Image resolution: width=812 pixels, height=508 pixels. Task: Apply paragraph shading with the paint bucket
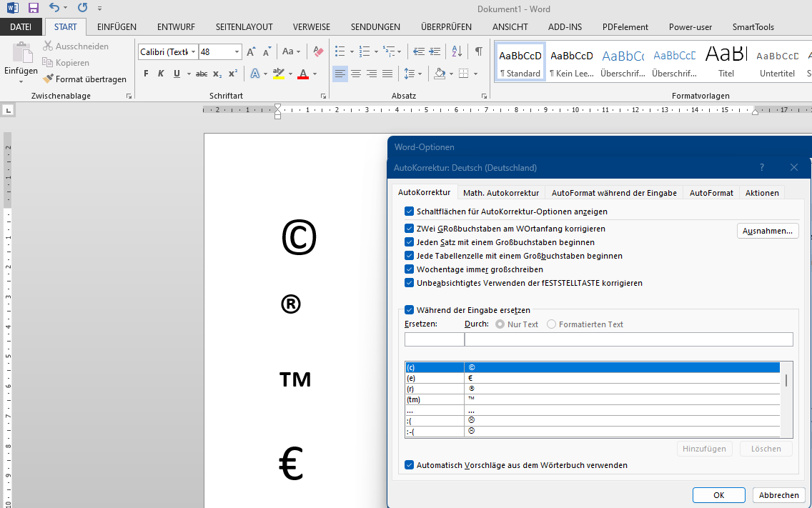pyautogui.click(x=440, y=74)
